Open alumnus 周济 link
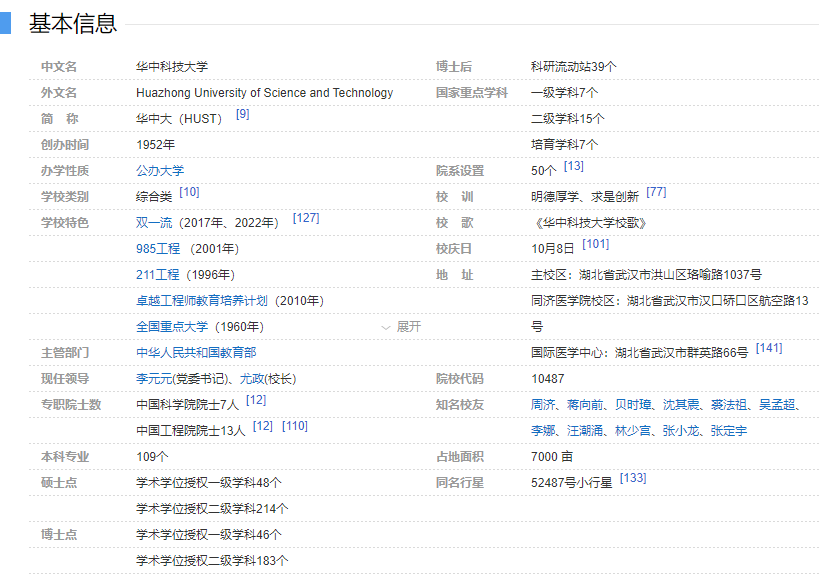This screenshot has height=575, width=838. (543, 405)
